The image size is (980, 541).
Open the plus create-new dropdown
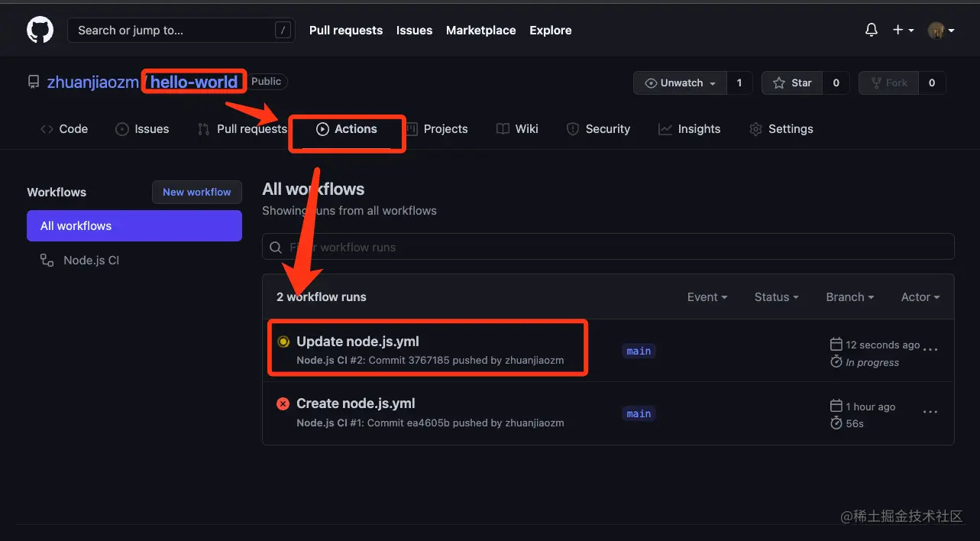click(903, 30)
